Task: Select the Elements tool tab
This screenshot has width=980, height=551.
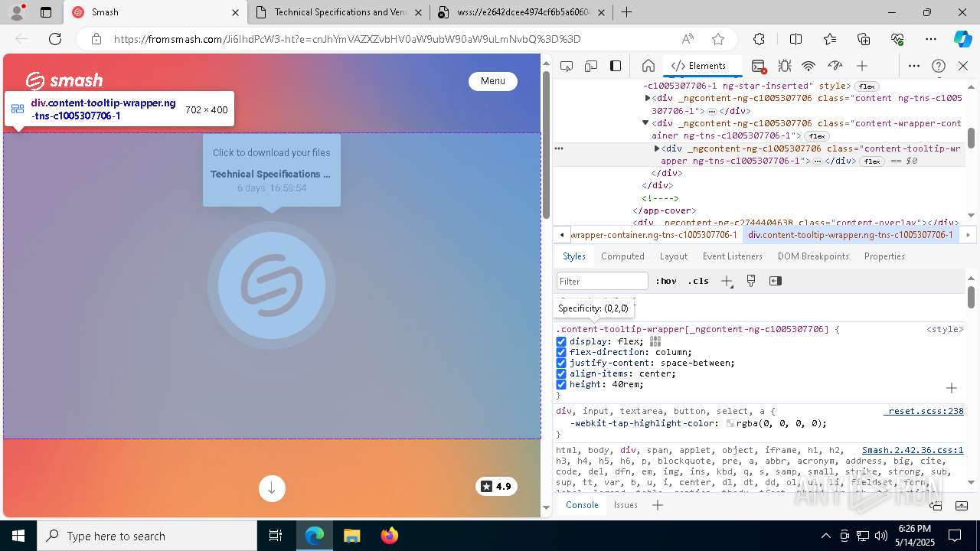Action: (699, 66)
